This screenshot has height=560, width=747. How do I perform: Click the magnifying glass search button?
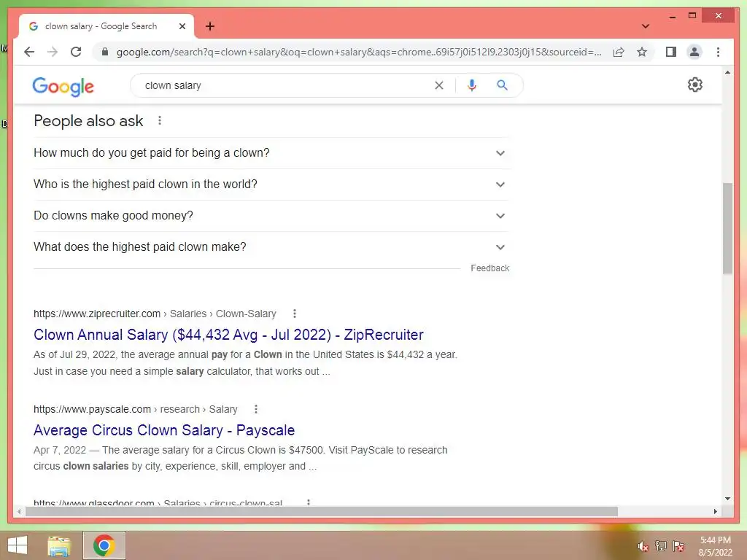coord(502,85)
